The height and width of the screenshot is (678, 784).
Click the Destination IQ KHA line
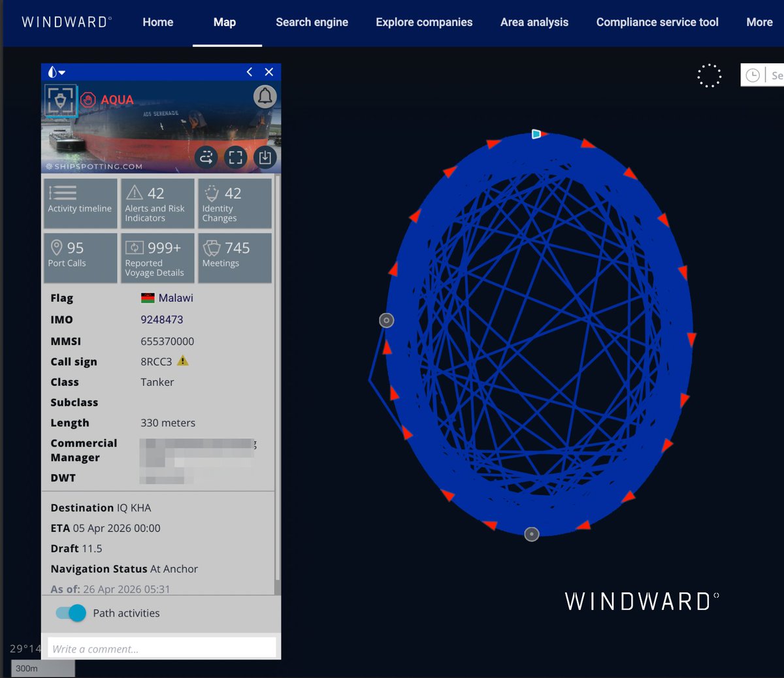(x=101, y=508)
